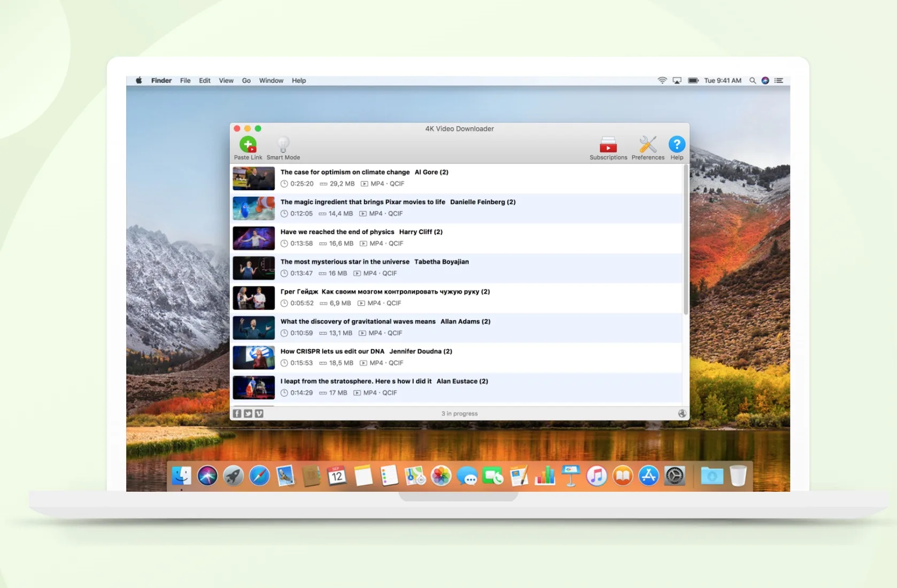Click the '18,5 MB' file size value
The height and width of the screenshot is (588, 897).
tap(341, 363)
